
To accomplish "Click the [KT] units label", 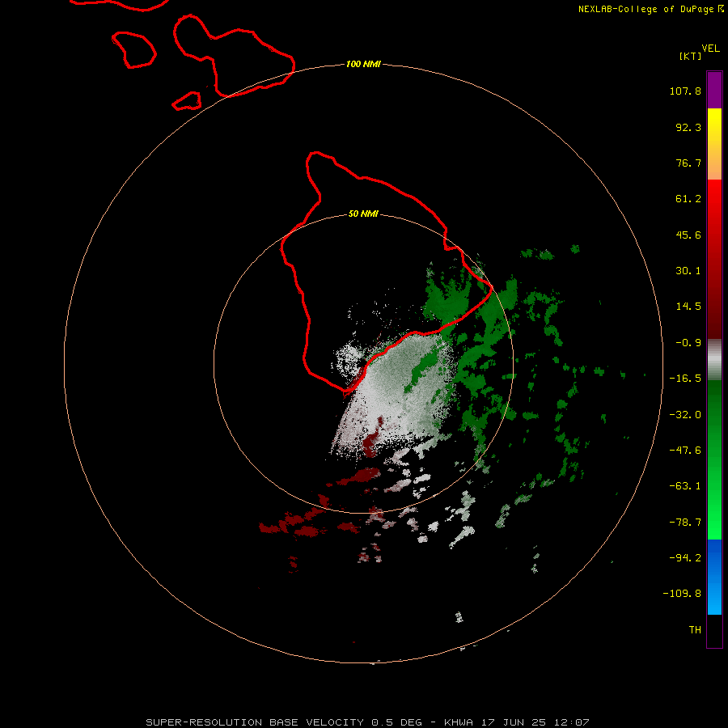I will (690, 56).
